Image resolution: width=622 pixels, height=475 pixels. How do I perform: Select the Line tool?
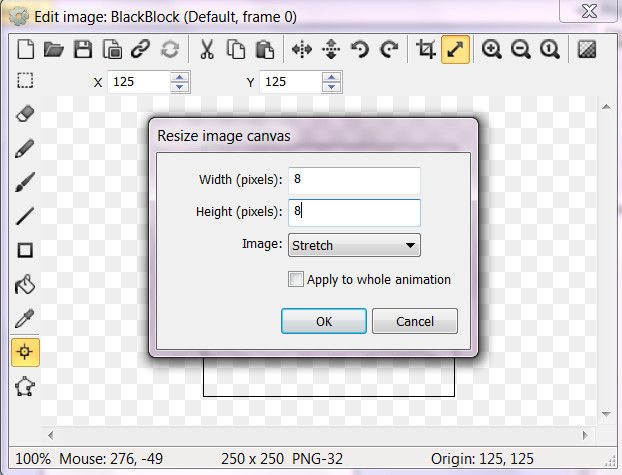(26, 216)
